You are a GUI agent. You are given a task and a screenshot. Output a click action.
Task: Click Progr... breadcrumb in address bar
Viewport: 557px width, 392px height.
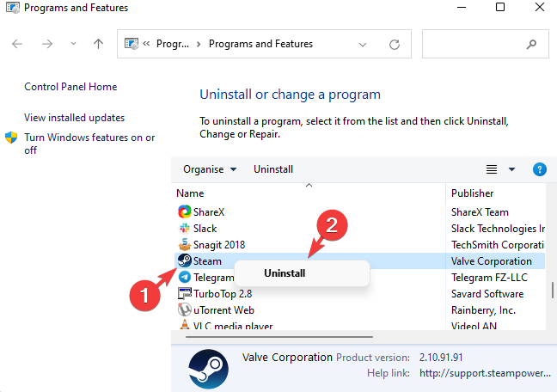pos(173,44)
